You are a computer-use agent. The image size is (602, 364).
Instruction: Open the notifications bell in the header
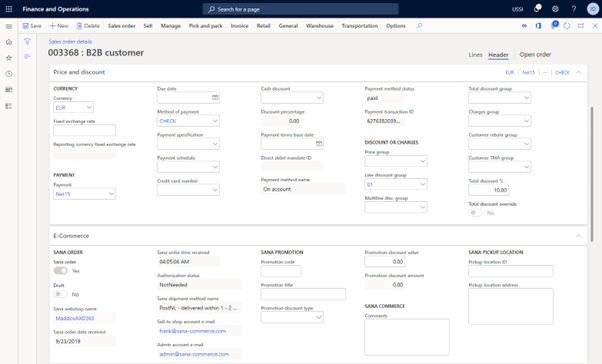click(x=537, y=8)
